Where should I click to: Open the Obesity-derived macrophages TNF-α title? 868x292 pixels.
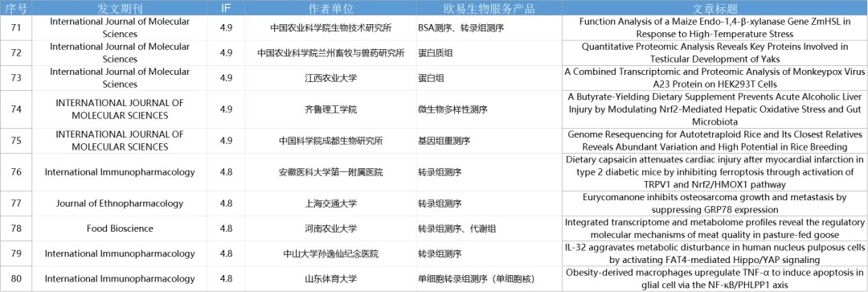click(x=714, y=278)
